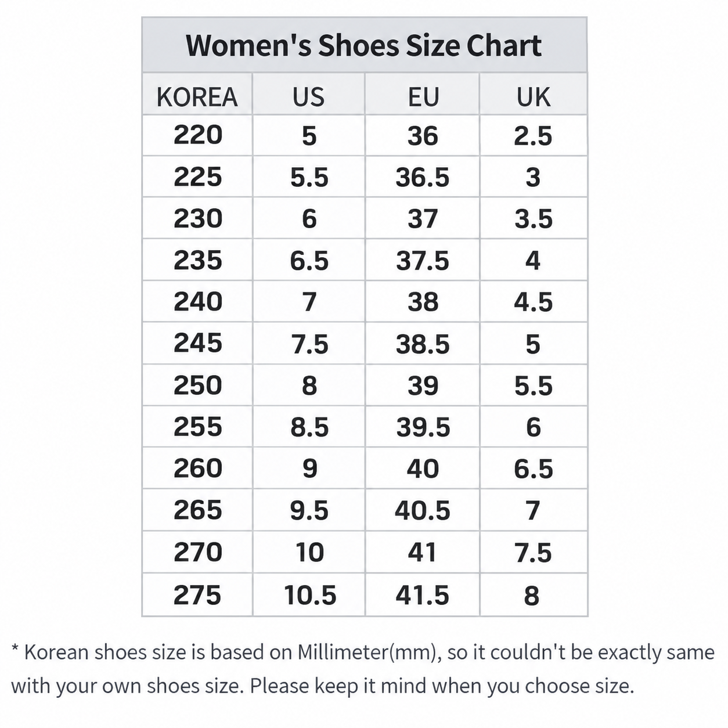The image size is (728, 728).
Task: Click the US size 5.5 cell
Action: coord(308,177)
